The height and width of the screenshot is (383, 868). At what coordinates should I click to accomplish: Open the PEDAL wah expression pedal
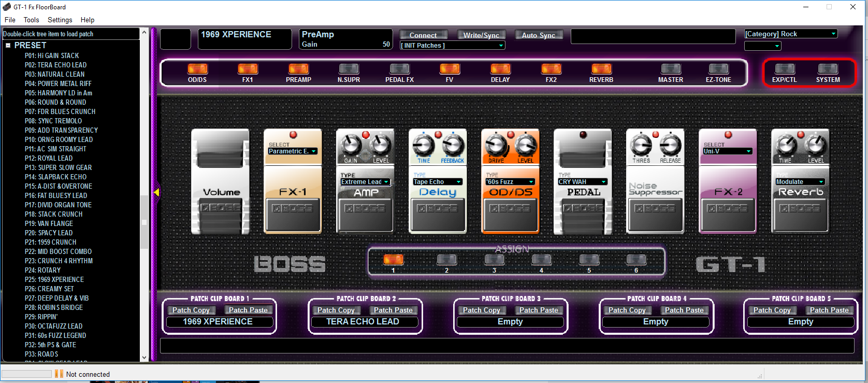tap(583, 181)
